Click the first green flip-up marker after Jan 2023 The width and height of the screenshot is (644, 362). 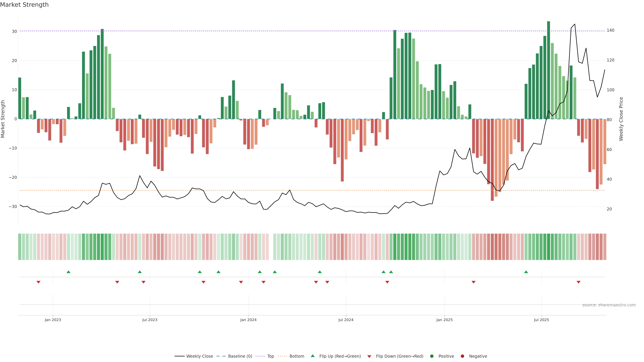coord(68,272)
